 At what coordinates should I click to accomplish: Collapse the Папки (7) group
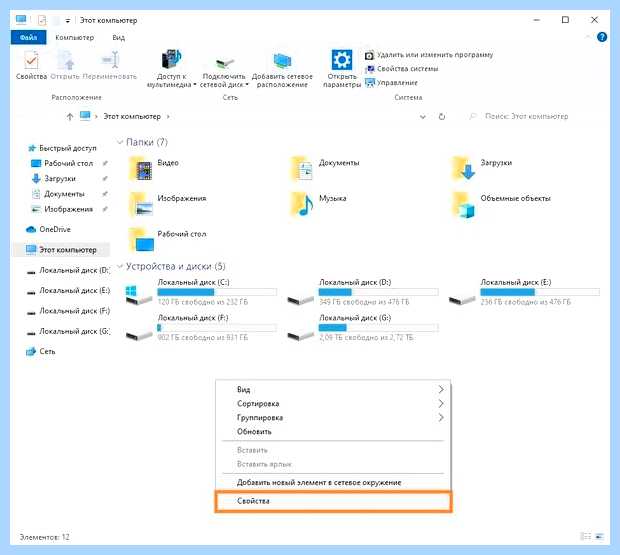(120, 142)
